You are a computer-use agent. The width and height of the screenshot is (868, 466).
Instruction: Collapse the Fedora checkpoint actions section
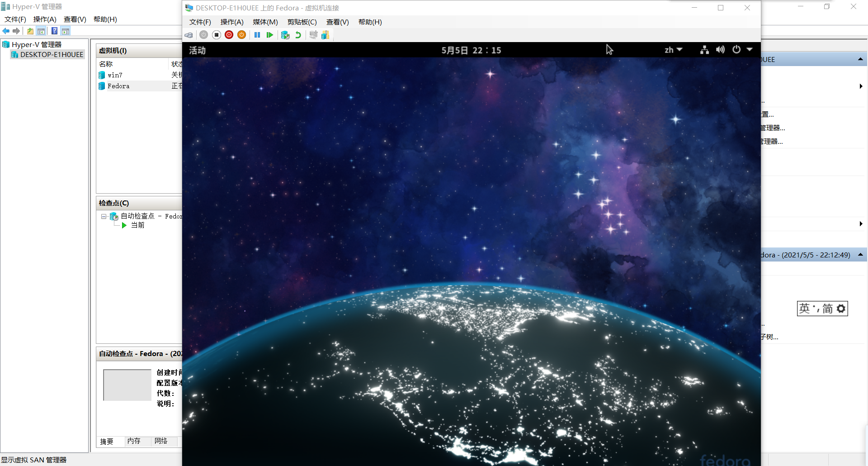(860, 255)
